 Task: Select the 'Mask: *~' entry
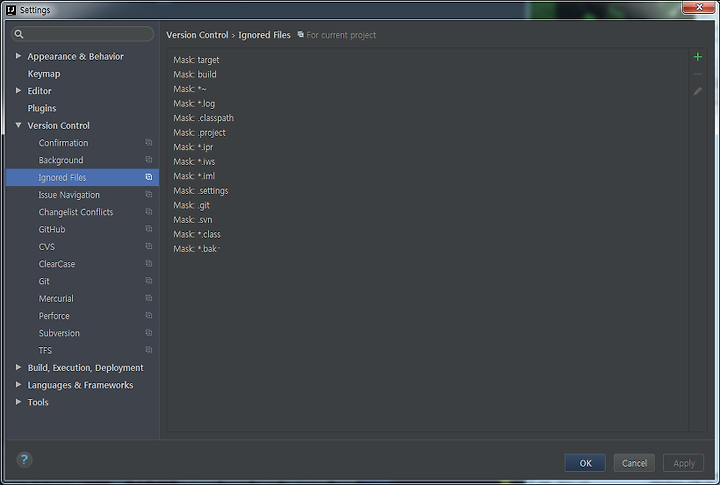tap(190, 89)
